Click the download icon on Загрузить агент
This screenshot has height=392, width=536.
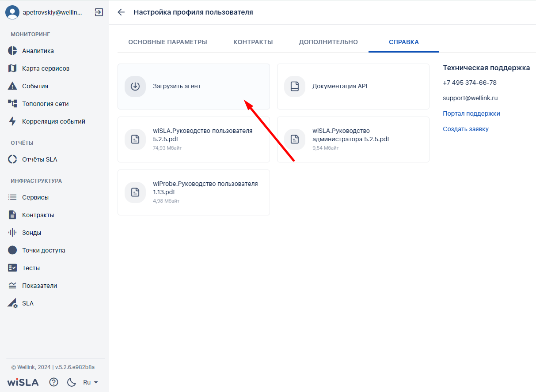135,87
